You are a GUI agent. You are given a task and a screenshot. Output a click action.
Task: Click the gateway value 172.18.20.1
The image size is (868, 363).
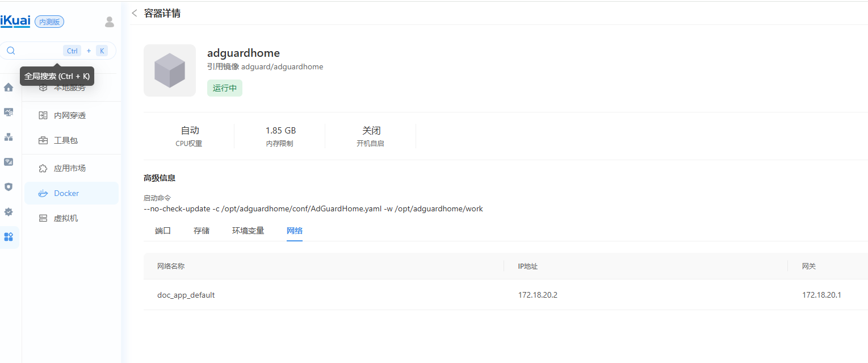click(821, 295)
